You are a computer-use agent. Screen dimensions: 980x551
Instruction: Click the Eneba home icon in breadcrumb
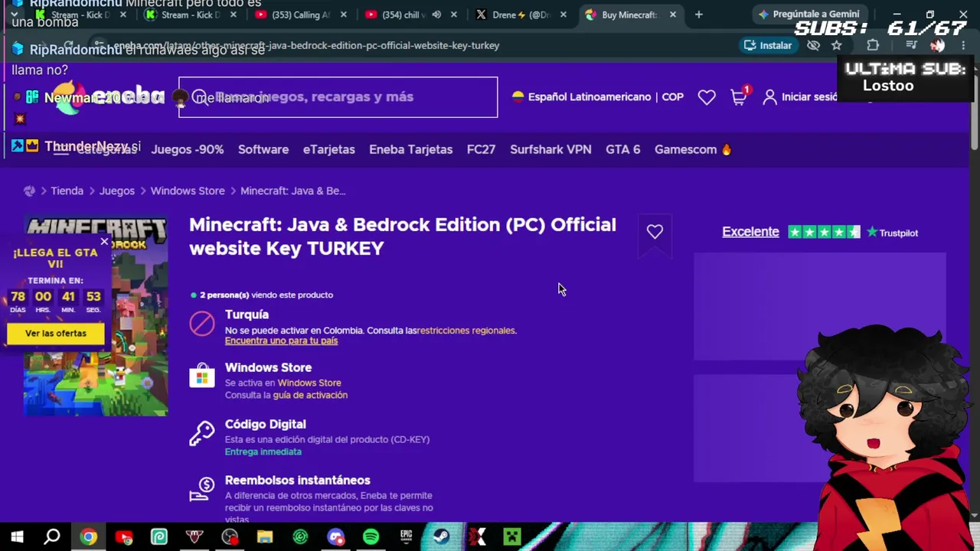pos(29,191)
